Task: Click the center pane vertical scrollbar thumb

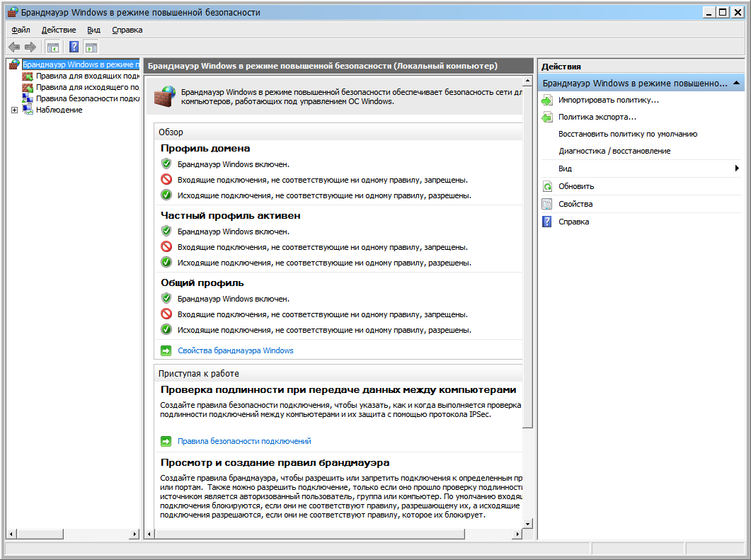Action: [527, 257]
